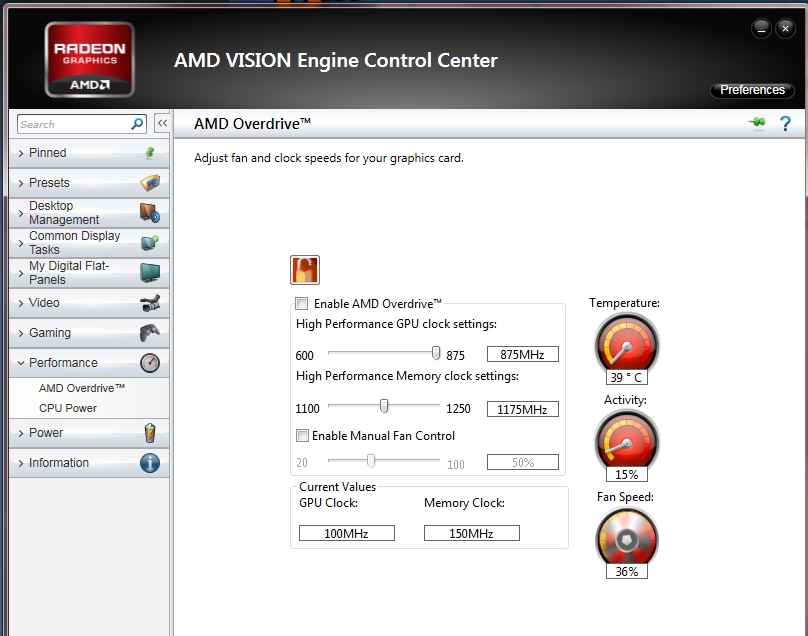Click the 1175MHz memory clock value box

(523, 409)
